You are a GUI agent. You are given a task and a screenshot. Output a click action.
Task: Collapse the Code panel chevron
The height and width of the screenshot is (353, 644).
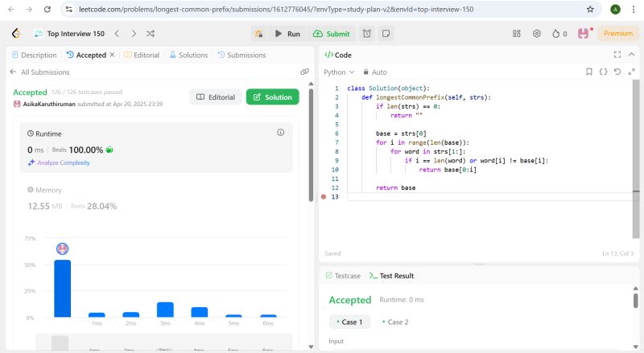[x=631, y=55]
